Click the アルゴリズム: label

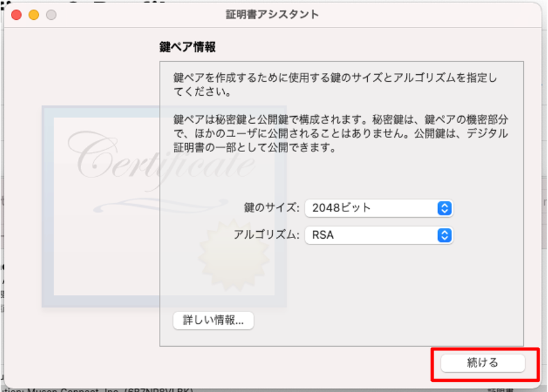[x=267, y=235]
